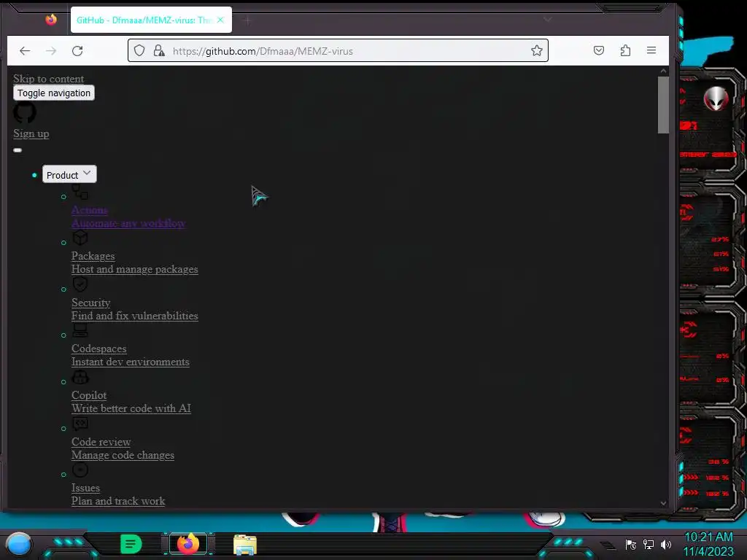Image resolution: width=747 pixels, height=560 pixels.
Task: Open the Security link
Action: coord(91,303)
